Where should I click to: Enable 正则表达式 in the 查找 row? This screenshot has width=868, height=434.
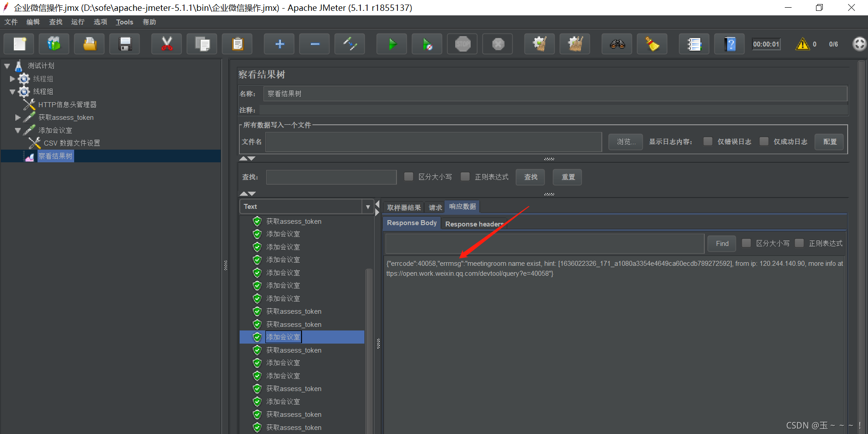(465, 177)
